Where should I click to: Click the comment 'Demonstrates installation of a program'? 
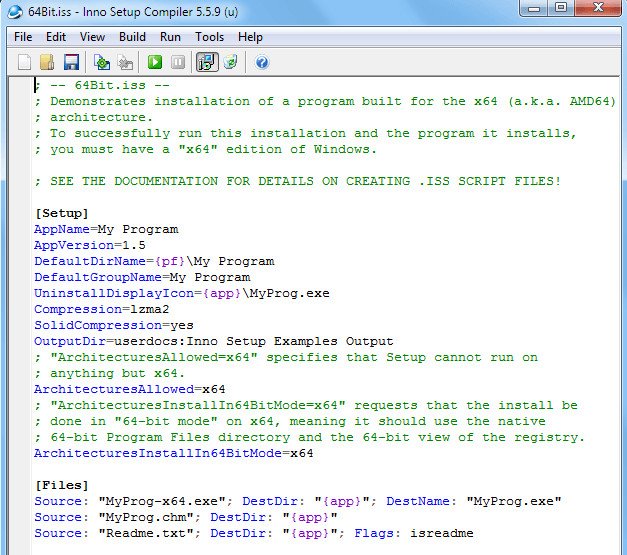point(325,101)
